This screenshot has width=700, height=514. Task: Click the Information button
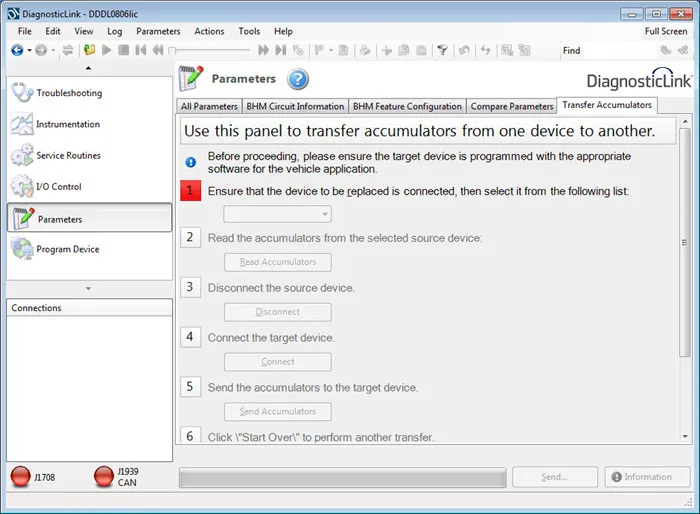[x=647, y=477]
